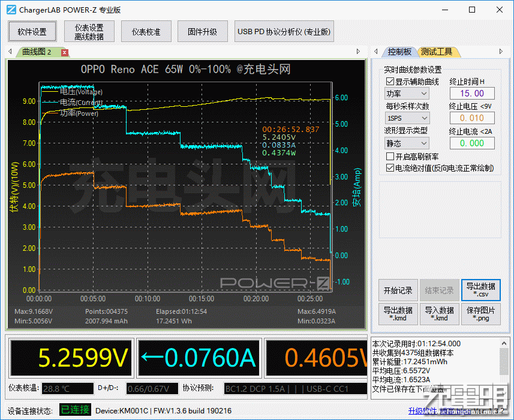The height and width of the screenshot is (420, 514).
Task: Click the 5.2599V voltage readout
Action: point(71,358)
